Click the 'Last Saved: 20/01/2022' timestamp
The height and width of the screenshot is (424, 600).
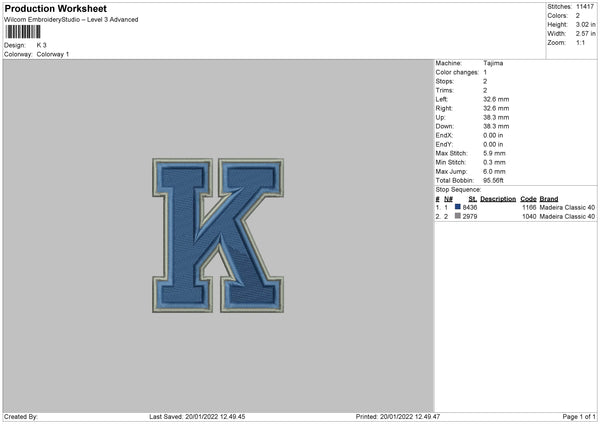[x=197, y=417]
